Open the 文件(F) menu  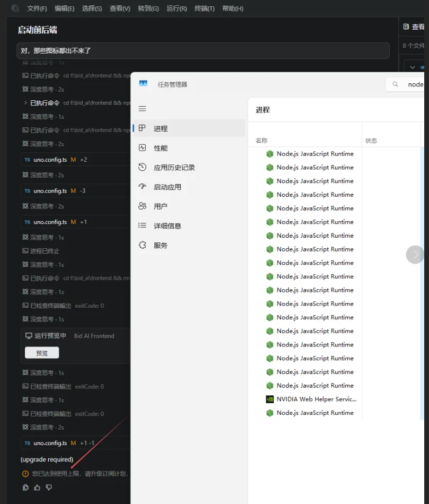coord(37,8)
